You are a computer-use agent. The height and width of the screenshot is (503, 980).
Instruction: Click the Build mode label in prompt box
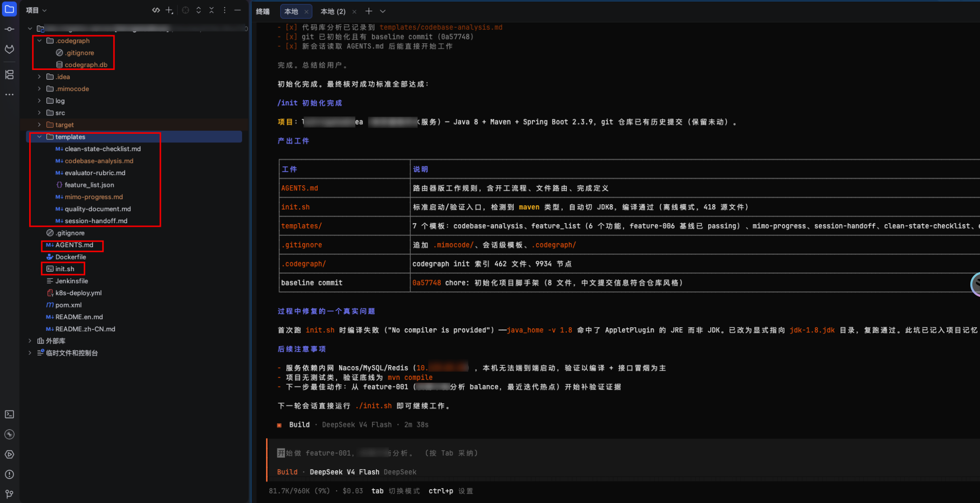tap(287, 472)
